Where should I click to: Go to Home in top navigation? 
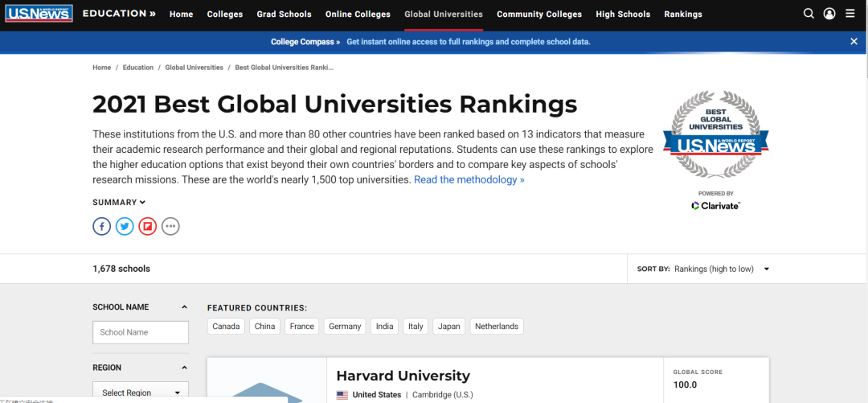point(181,14)
